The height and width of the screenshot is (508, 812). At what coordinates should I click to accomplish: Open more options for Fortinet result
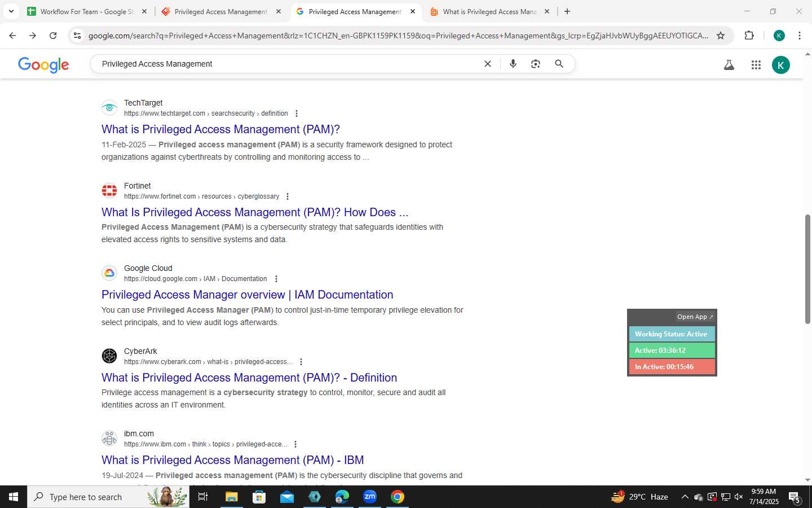click(x=288, y=196)
